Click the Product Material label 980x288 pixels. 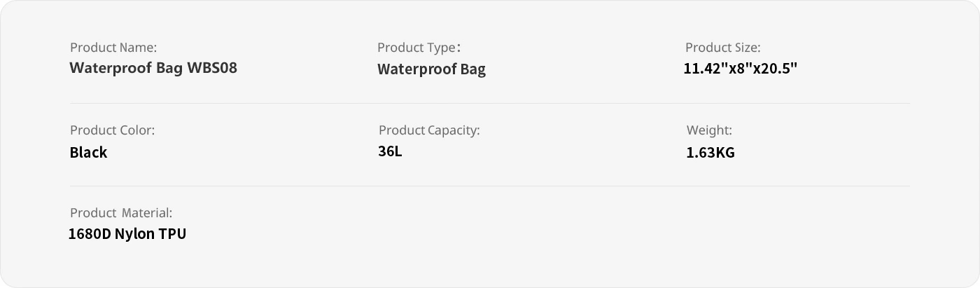121,213
